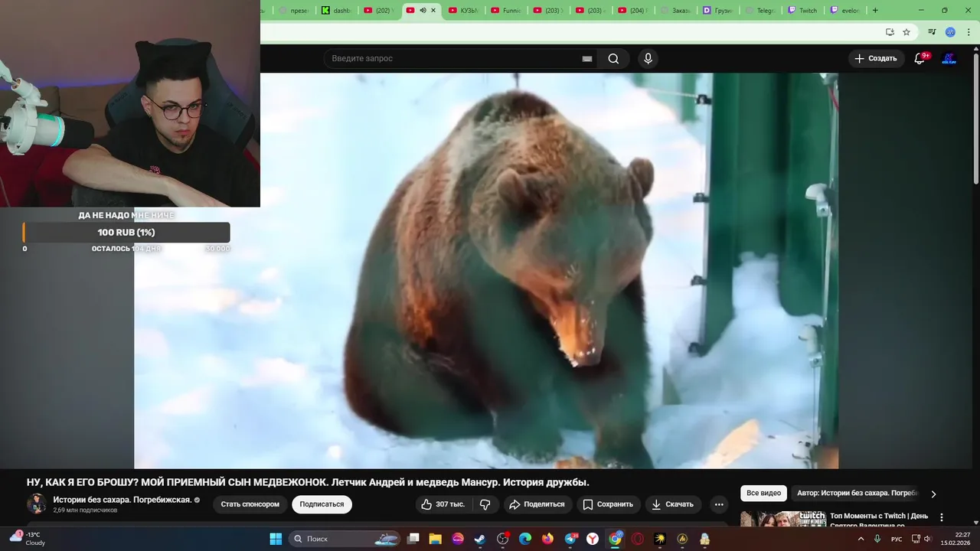Select the Все видео chip

point(763,494)
